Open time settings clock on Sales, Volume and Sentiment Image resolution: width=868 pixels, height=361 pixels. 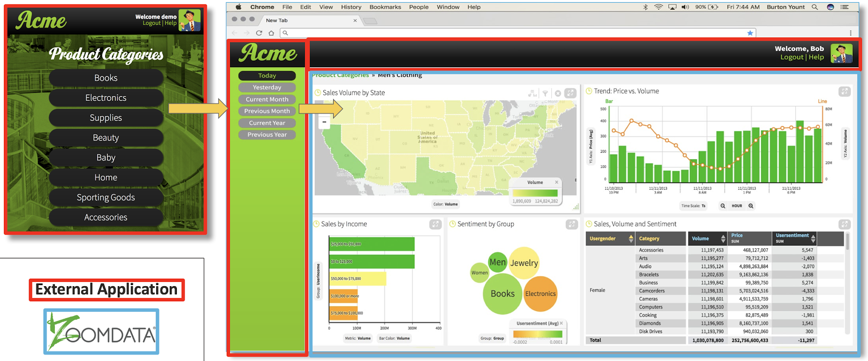[x=589, y=224]
